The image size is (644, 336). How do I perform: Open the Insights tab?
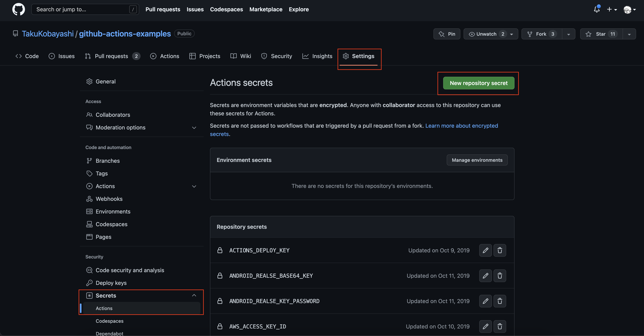317,56
